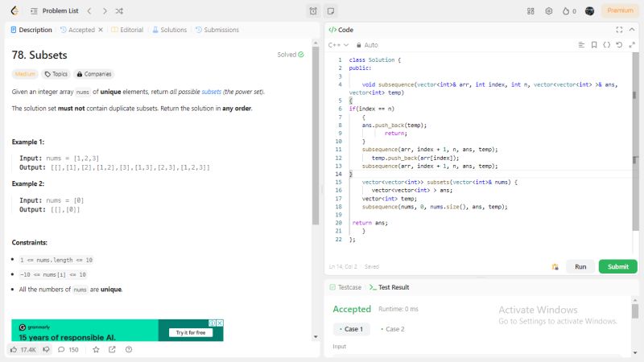Dislike the problem with thumbs down

(46, 350)
